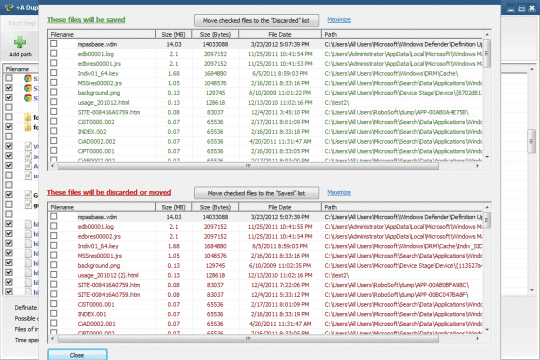
Task: Sort the discarded list by the File Date column
Action: [x=280, y=207]
